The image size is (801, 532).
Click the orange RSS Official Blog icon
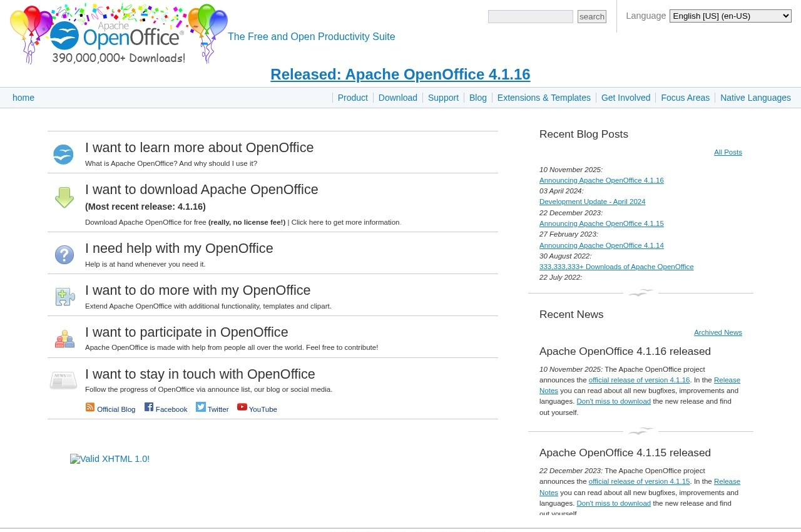pos(90,407)
